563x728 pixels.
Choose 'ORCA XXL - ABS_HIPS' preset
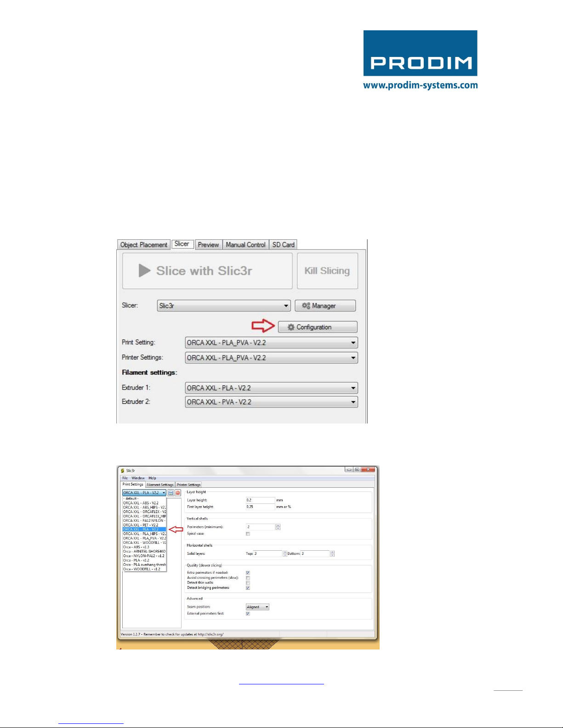click(x=144, y=508)
